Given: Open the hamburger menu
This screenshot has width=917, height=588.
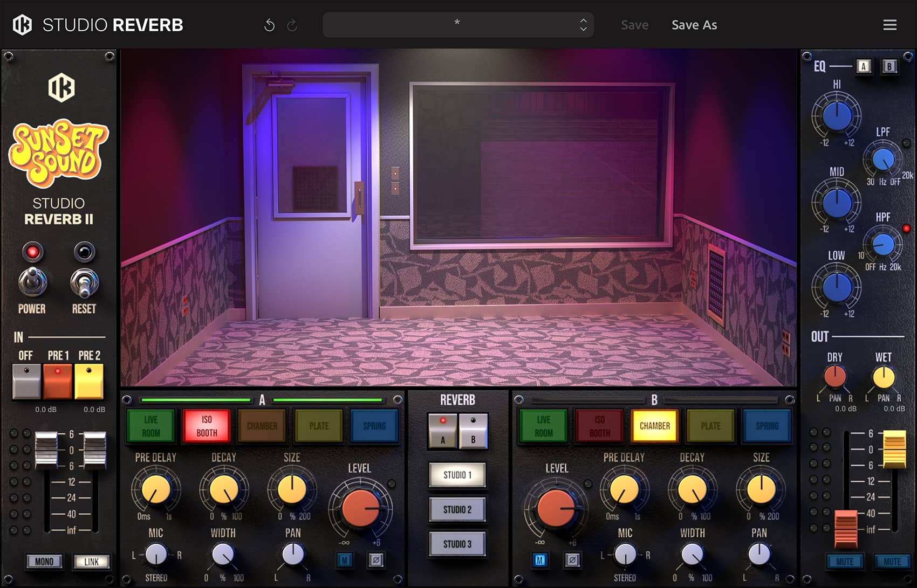Looking at the screenshot, I should click(x=889, y=25).
